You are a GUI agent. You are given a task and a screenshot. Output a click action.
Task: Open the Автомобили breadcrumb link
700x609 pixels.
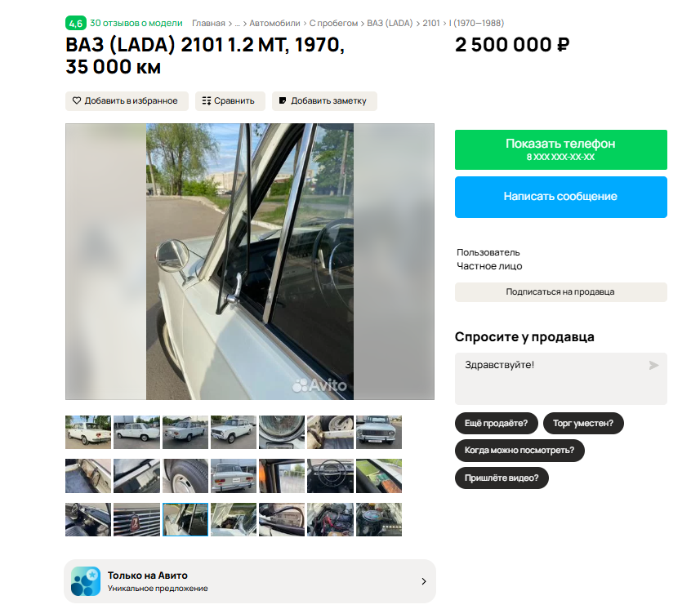click(274, 23)
